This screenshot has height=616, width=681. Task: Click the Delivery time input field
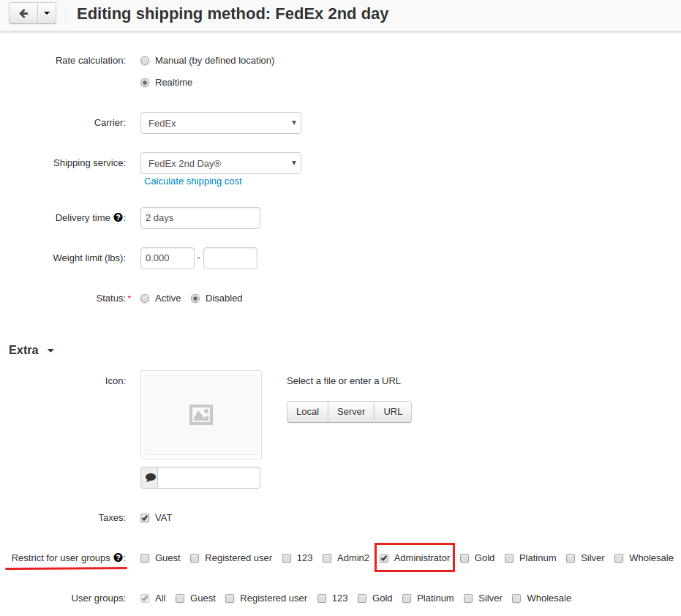[x=200, y=218]
